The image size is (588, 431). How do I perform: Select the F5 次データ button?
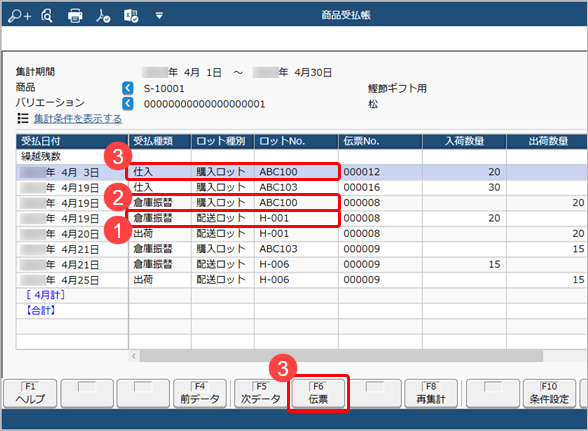[261, 393]
